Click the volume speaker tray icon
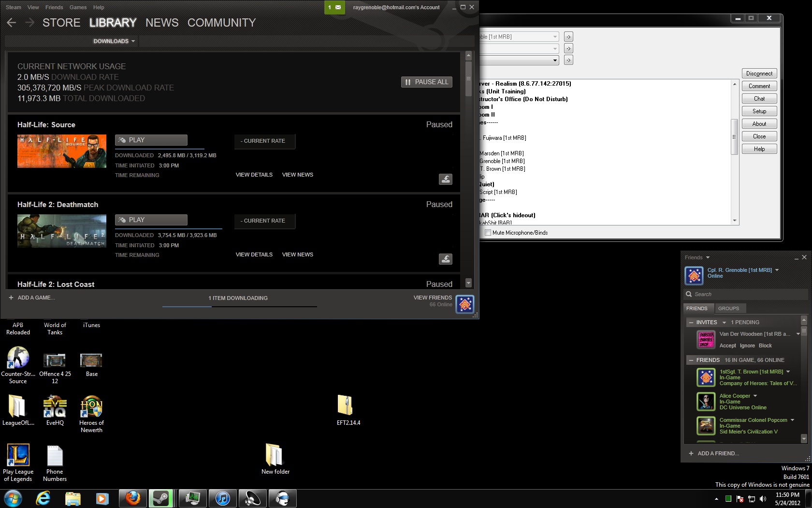Image resolution: width=812 pixels, height=508 pixels. click(763, 499)
